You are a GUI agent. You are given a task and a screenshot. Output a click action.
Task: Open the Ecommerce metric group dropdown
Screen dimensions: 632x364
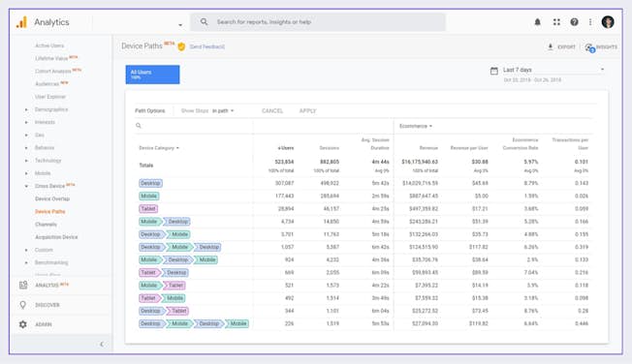tap(416, 126)
